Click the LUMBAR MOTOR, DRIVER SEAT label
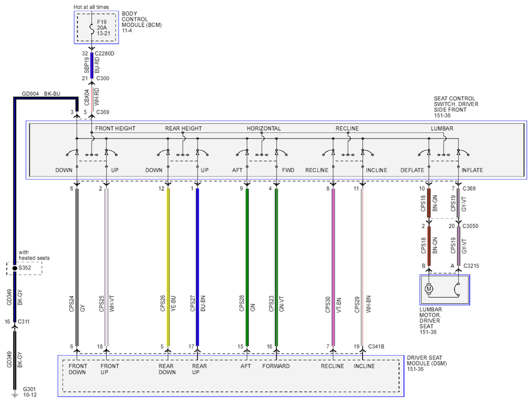Viewport: 532px width, 402px height. [430, 318]
